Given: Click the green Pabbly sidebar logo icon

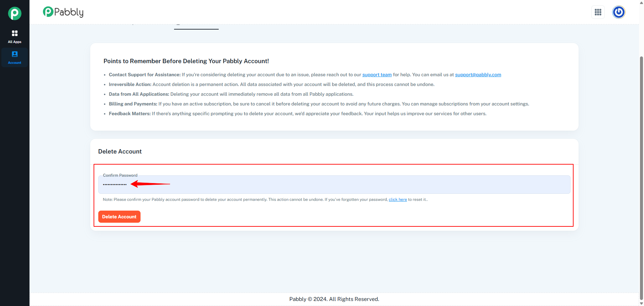Looking at the screenshot, I should click(15, 13).
